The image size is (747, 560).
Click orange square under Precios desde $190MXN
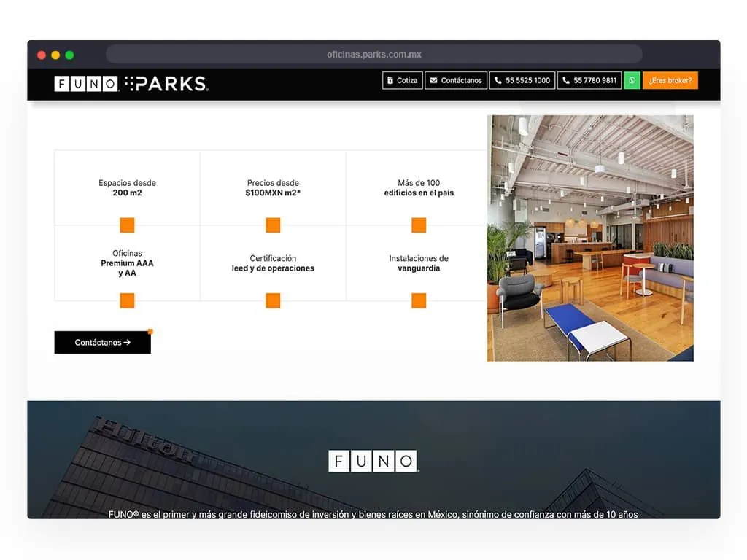coord(273,225)
